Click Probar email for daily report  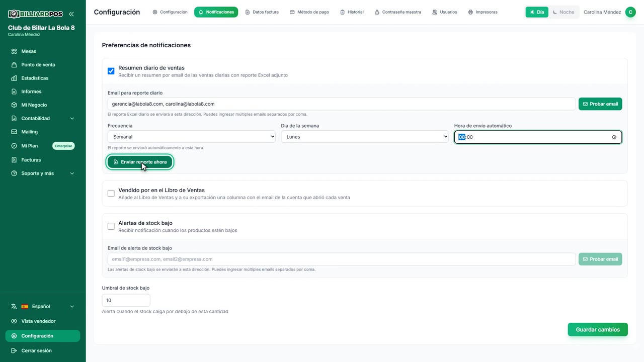coord(600,104)
